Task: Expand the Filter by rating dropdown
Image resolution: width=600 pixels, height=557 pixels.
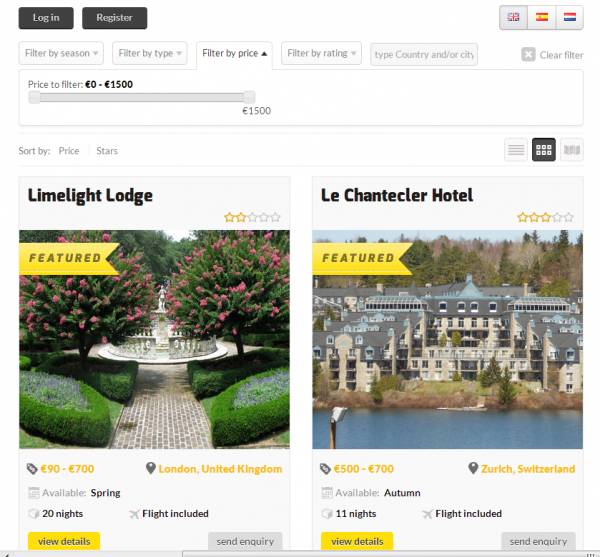Action: (x=321, y=53)
